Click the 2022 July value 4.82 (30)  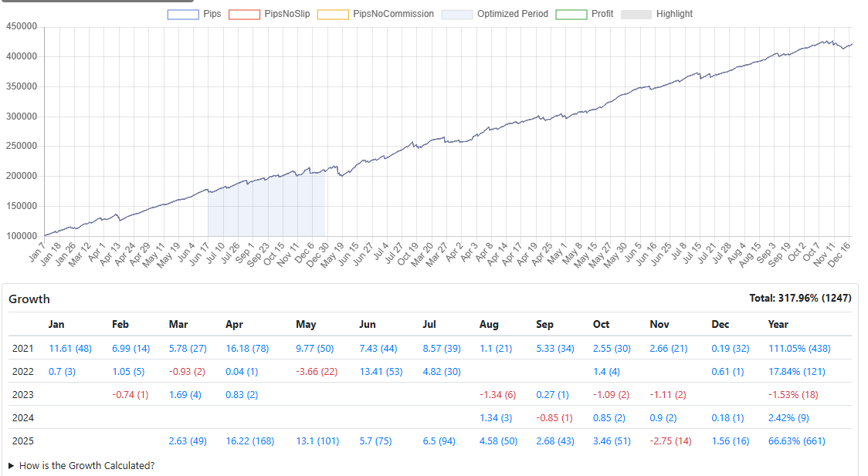442,372
